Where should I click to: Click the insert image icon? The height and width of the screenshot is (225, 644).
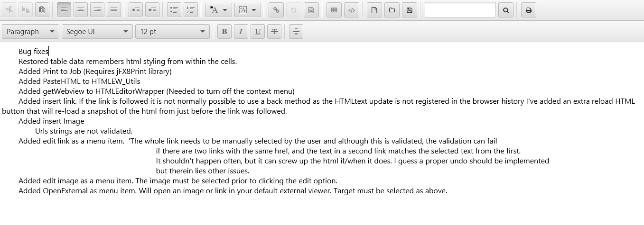point(311,10)
